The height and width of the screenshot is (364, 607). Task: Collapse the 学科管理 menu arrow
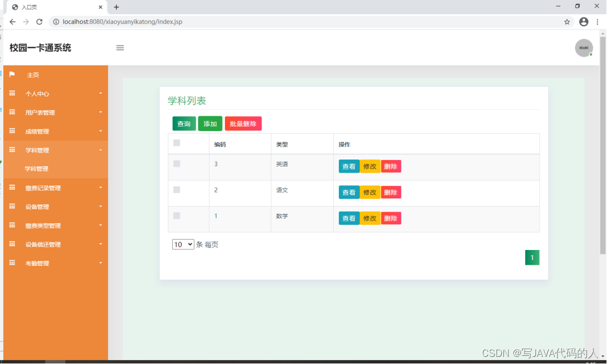[100, 150]
